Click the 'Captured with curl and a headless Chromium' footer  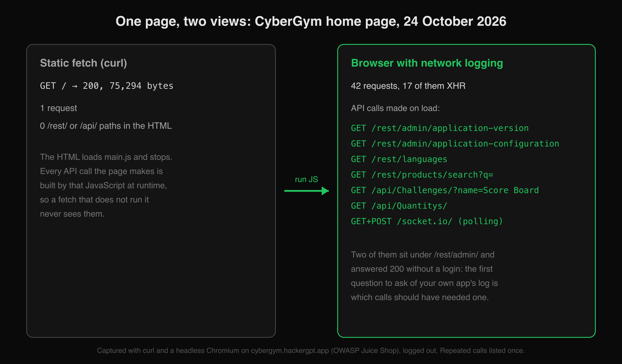pos(311,350)
